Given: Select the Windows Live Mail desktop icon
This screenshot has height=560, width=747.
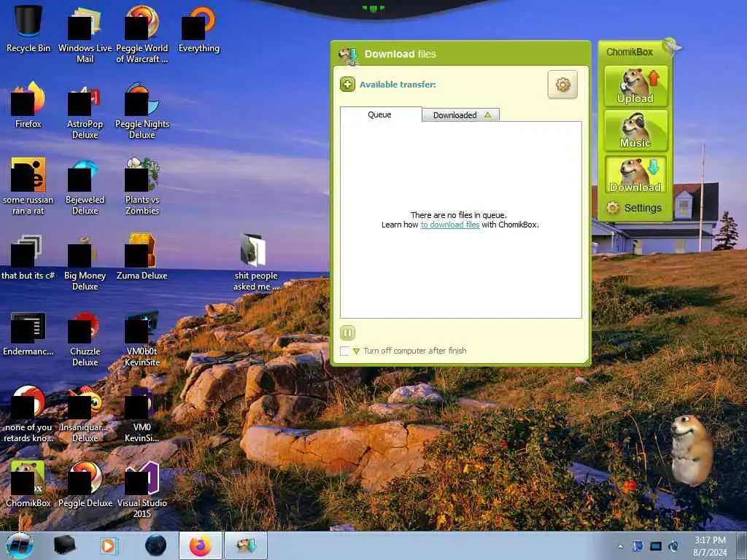Looking at the screenshot, I should coord(85,34).
